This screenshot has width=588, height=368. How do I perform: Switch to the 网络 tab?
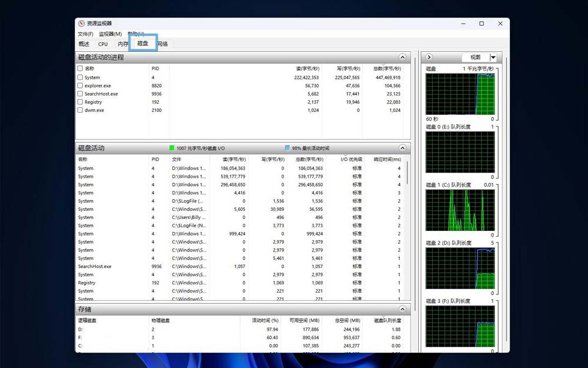pos(162,44)
